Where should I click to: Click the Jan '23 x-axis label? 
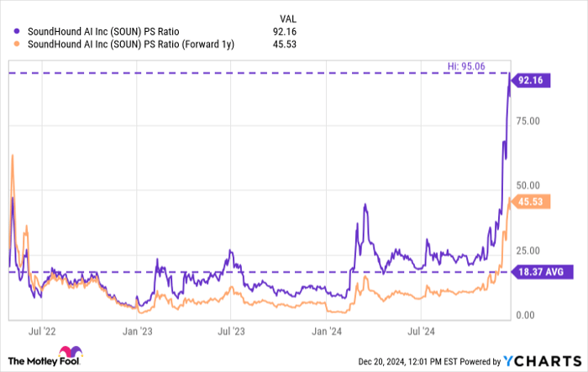click(137, 332)
